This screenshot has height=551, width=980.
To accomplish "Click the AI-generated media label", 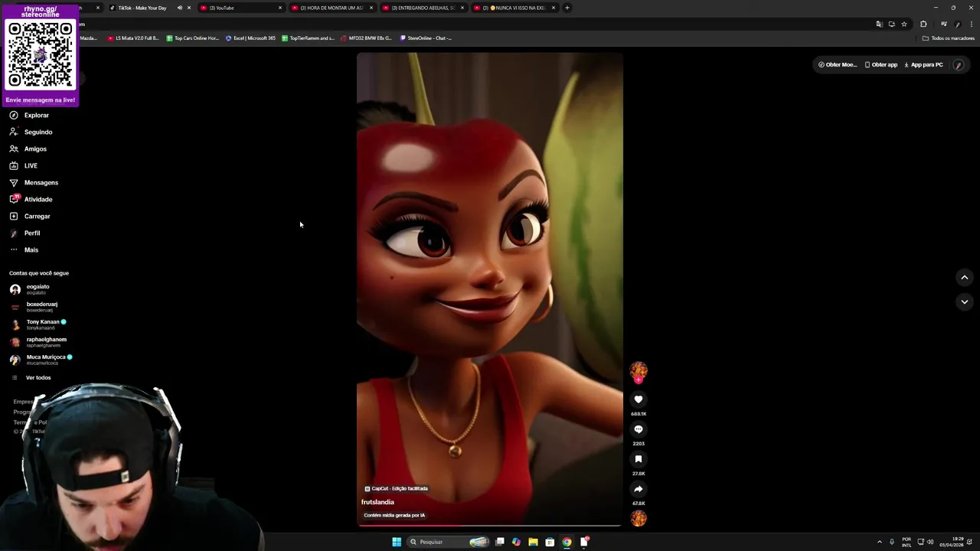I will pos(394,515).
